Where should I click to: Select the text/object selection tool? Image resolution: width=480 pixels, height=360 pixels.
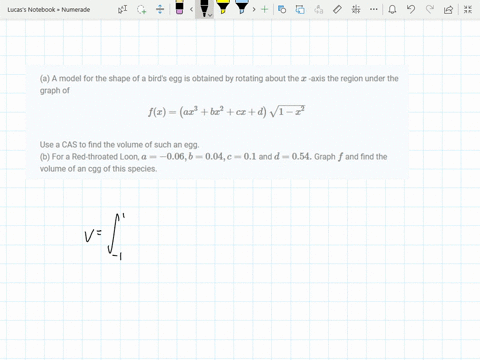point(122,9)
